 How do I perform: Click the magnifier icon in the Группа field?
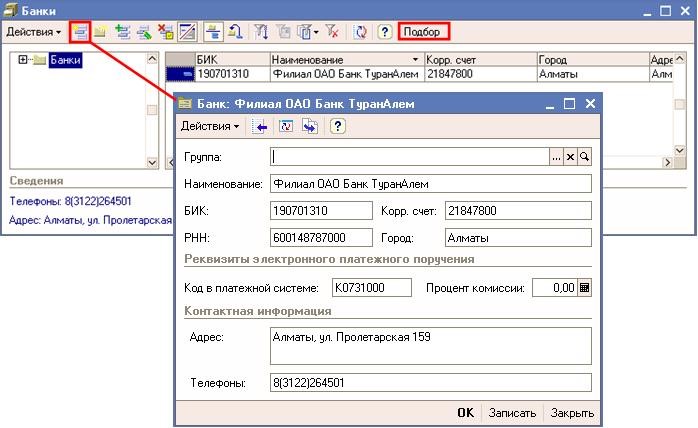[585, 157]
